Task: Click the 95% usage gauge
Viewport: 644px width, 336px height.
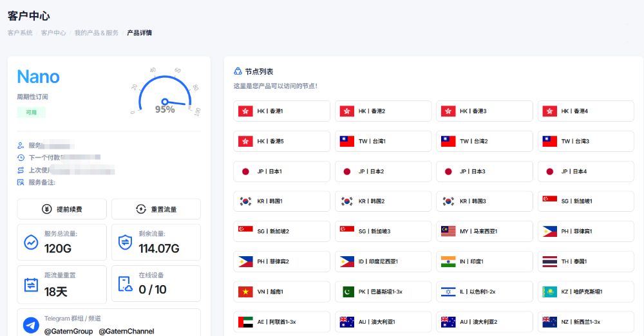Action: click(x=165, y=97)
